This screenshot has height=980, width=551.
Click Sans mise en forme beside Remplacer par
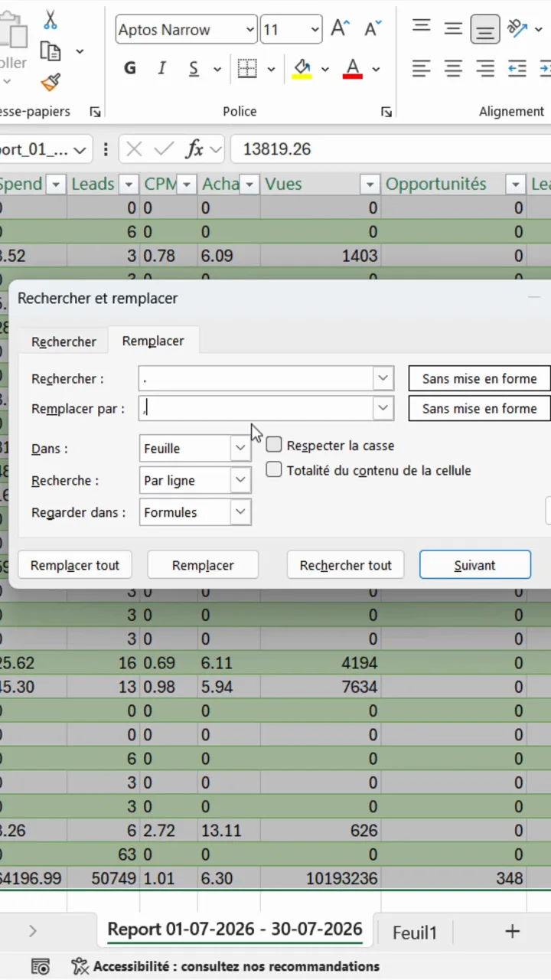[480, 408]
